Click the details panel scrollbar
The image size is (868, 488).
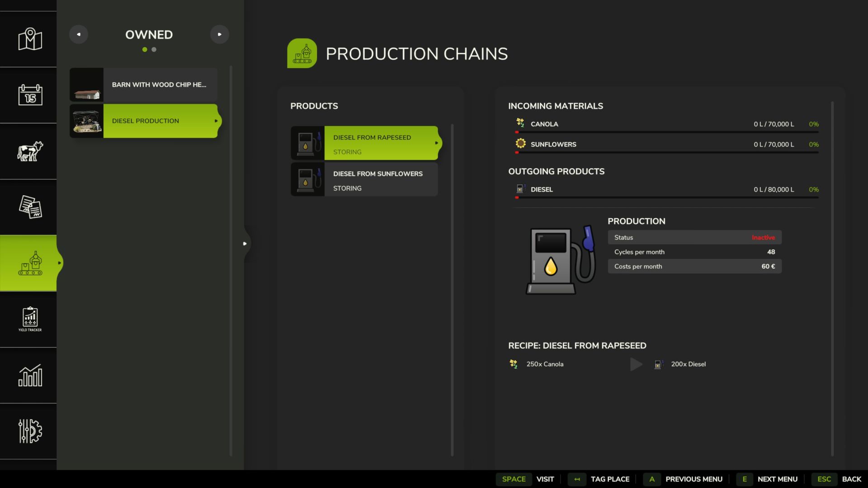coord(832,279)
